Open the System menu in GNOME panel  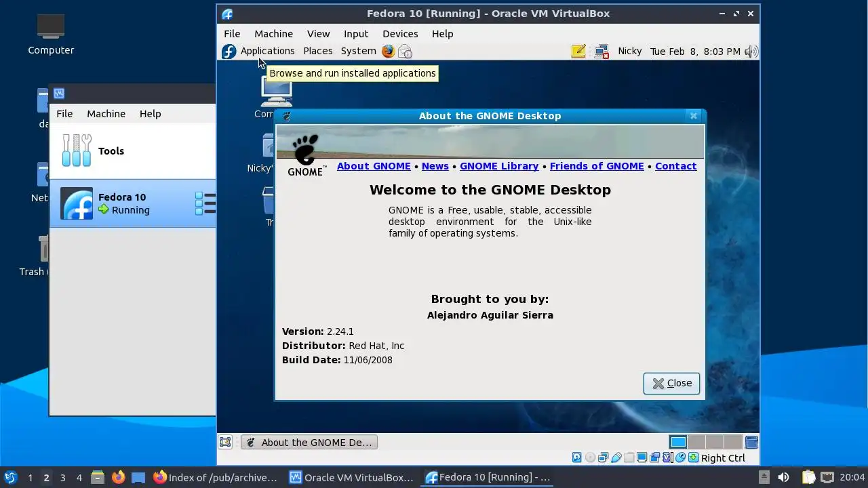[x=358, y=51]
